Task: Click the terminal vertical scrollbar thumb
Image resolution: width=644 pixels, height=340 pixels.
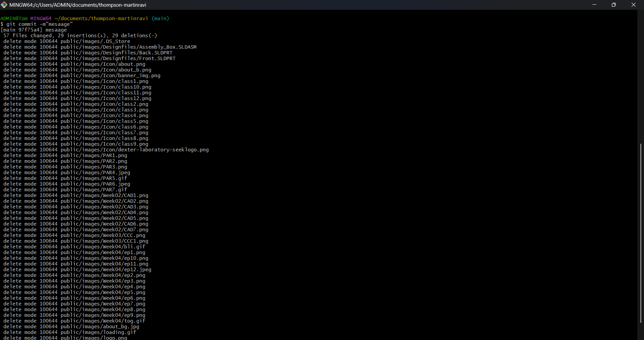Action: (641, 233)
